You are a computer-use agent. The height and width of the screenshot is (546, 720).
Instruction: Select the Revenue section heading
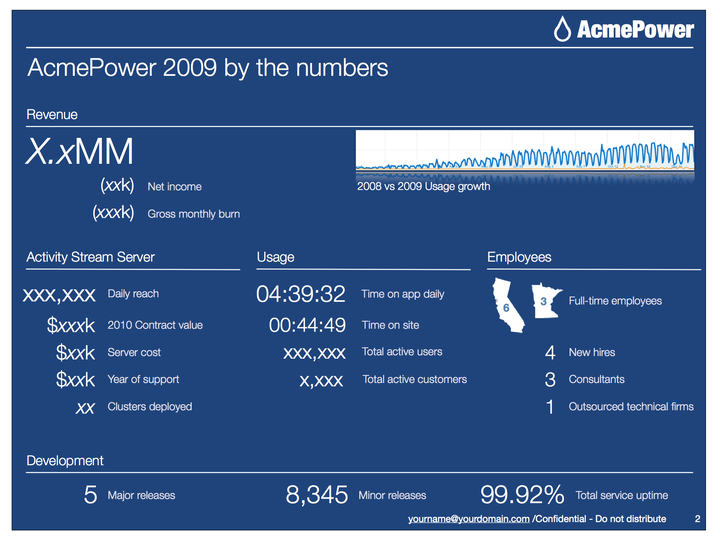[x=52, y=114]
